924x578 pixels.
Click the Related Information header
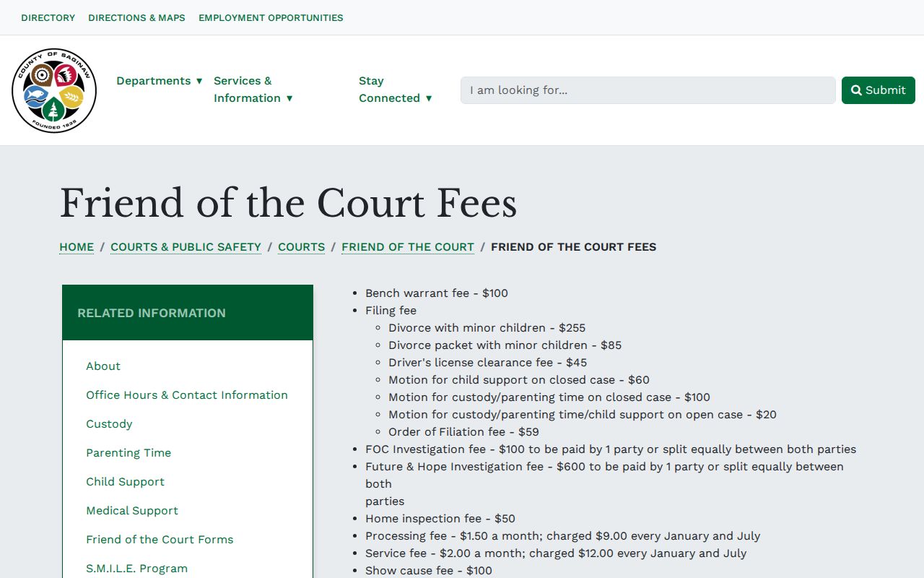(188, 313)
